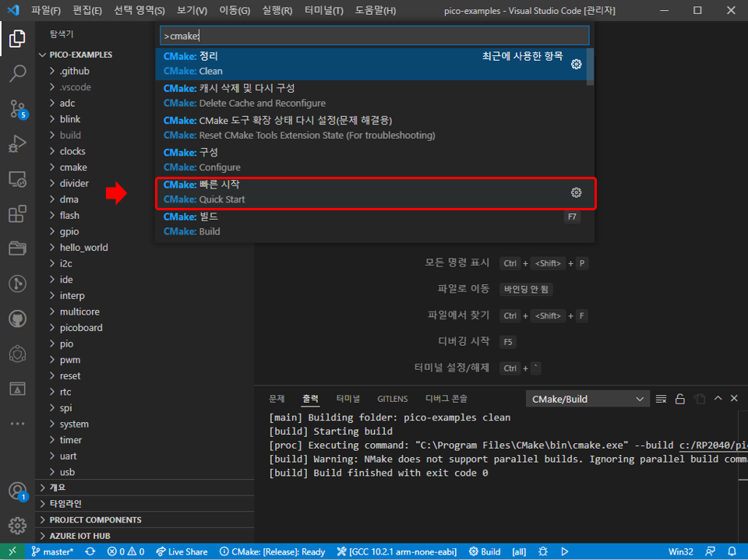Switch to the 문제 problems tab

tap(277, 399)
